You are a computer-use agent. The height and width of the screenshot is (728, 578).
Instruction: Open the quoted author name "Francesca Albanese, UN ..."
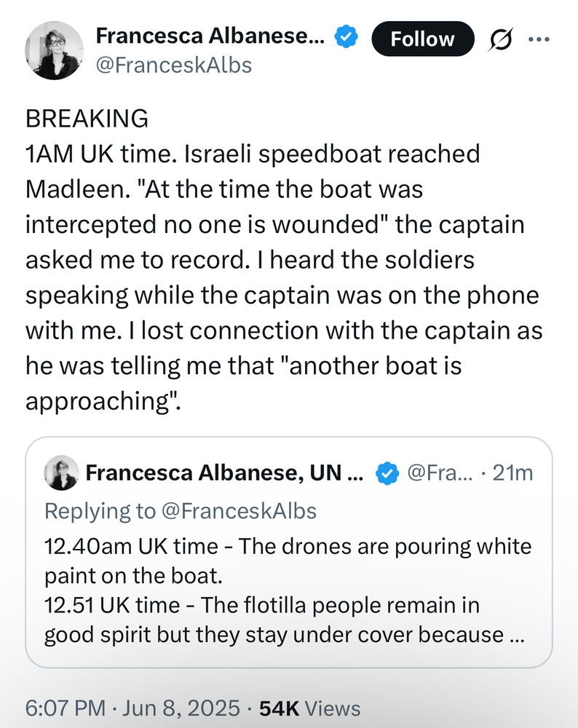224,473
